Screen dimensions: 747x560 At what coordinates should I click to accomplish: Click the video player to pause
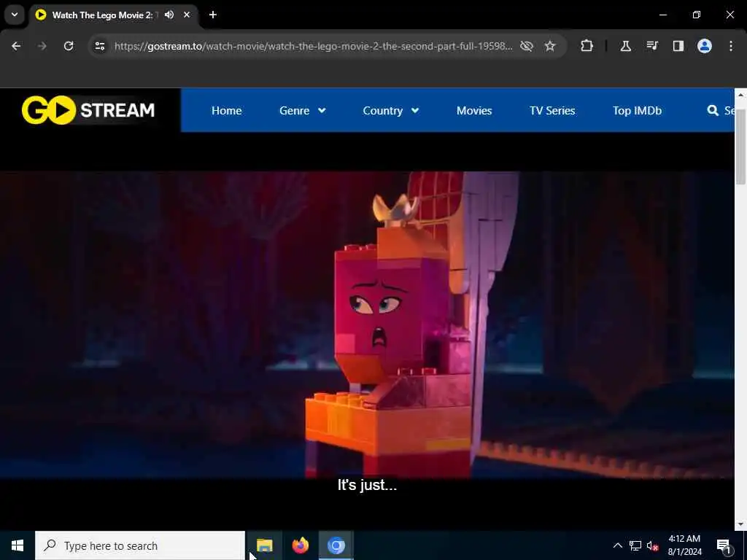click(x=367, y=324)
